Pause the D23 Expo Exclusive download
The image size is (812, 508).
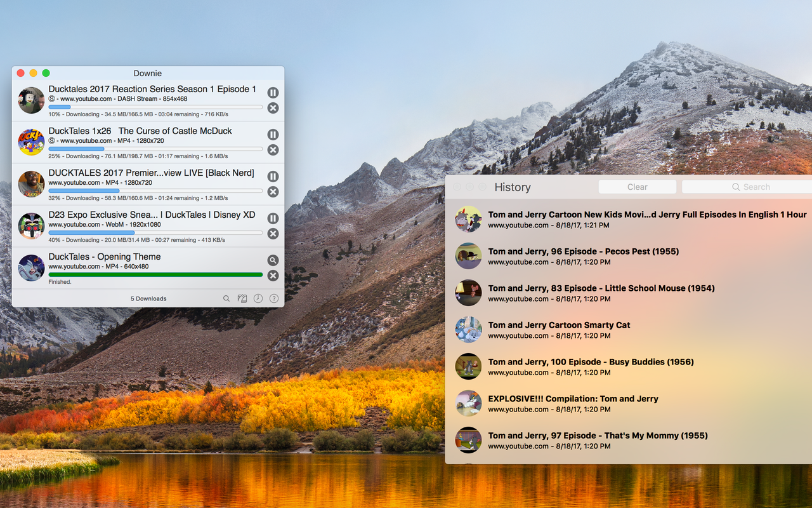(x=273, y=218)
